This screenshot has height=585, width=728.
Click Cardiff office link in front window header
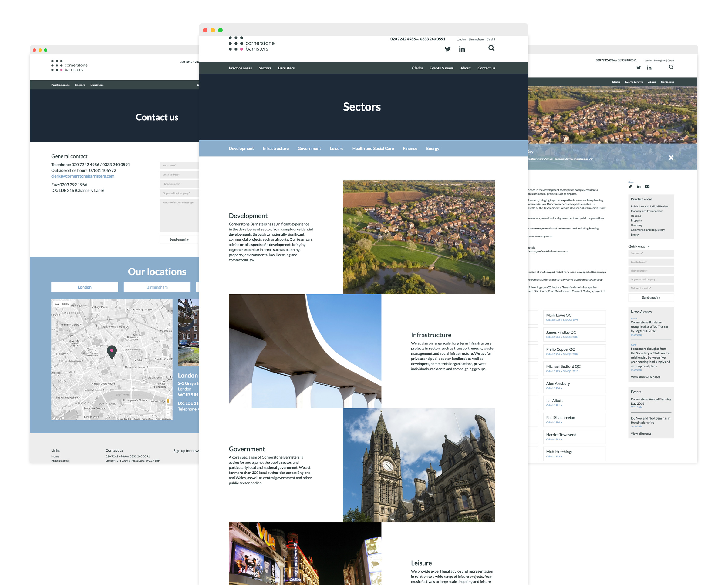(490, 39)
